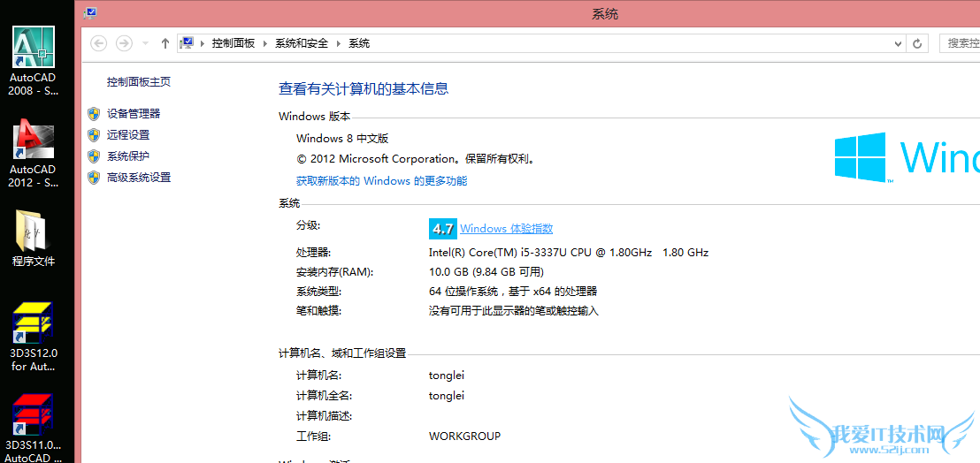Viewport: 980px width, 463px height.
Task: Open 系统保护 settings link
Action: coord(128,156)
